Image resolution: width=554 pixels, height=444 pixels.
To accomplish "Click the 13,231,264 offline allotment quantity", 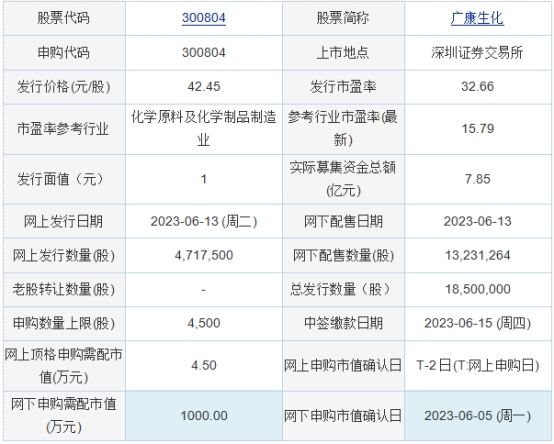I will 477,255.
